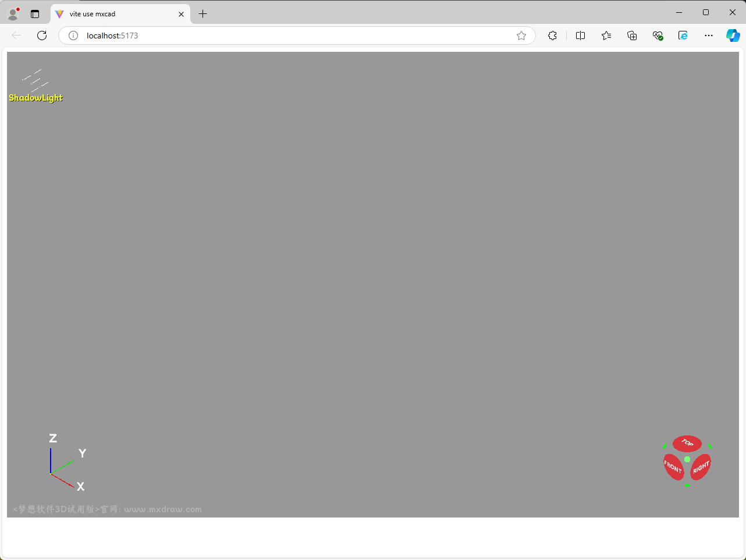
Task: Open the browser profile menu
Action: pos(13,13)
